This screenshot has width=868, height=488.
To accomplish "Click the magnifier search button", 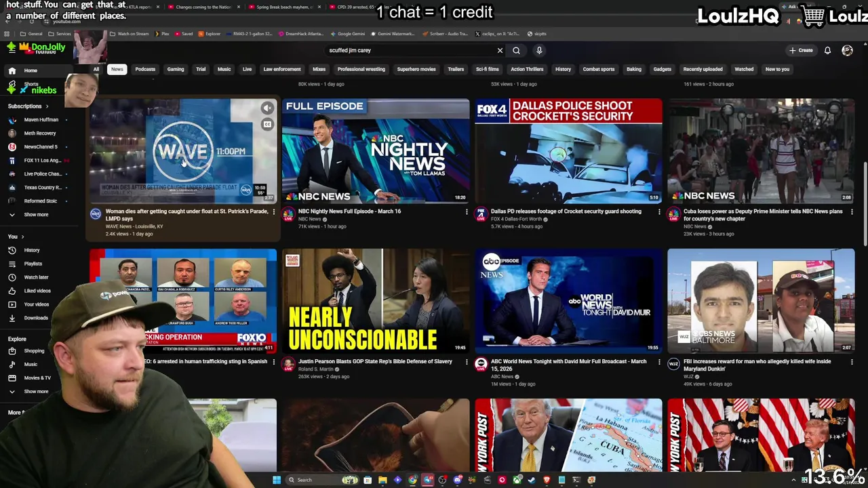I will point(516,50).
